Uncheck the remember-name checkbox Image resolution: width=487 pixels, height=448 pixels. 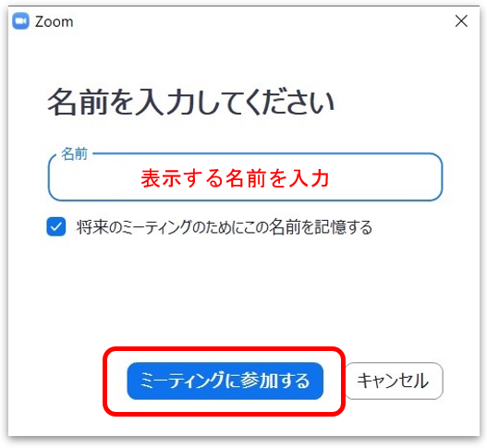[56, 226]
